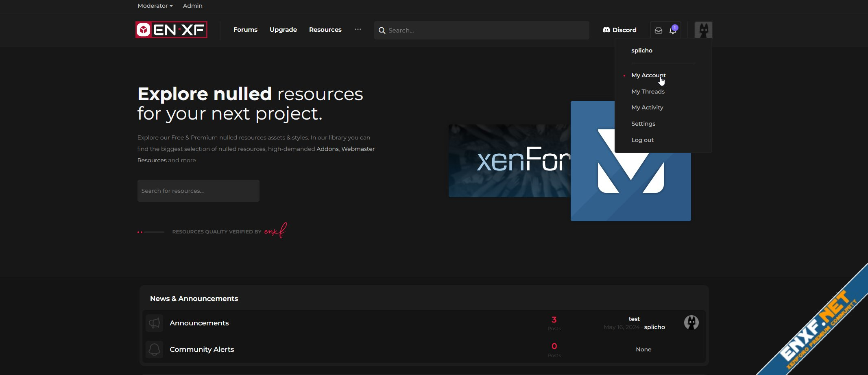The height and width of the screenshot is (375, 868).
Task: Click Log out in user menu
Action: (642, 140)
